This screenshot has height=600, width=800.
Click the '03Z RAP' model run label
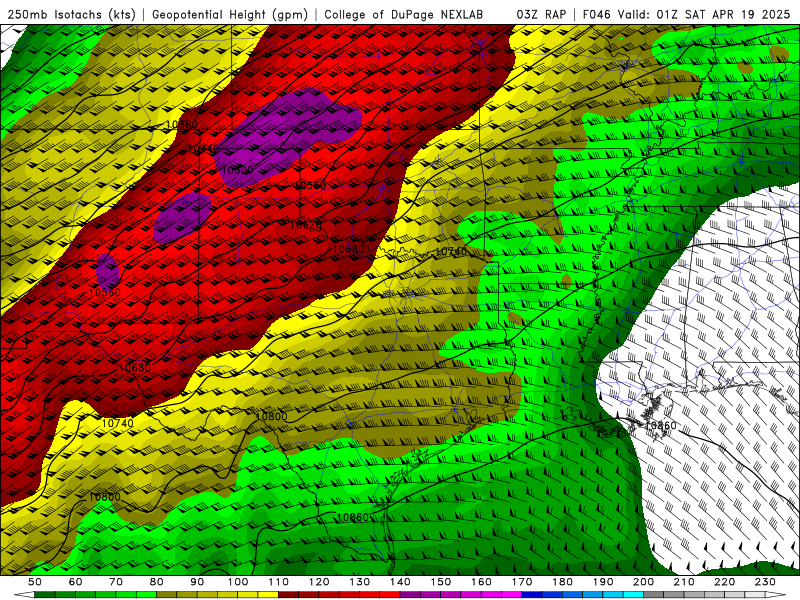541,15
